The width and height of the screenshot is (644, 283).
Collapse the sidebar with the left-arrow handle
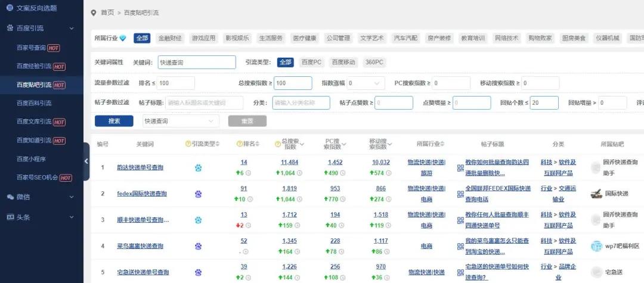(x=86, y=161)
